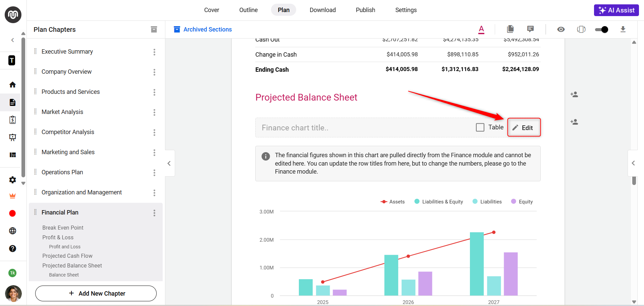
Task: Open Competitor Analysis options menu
Action: point(154,132)
